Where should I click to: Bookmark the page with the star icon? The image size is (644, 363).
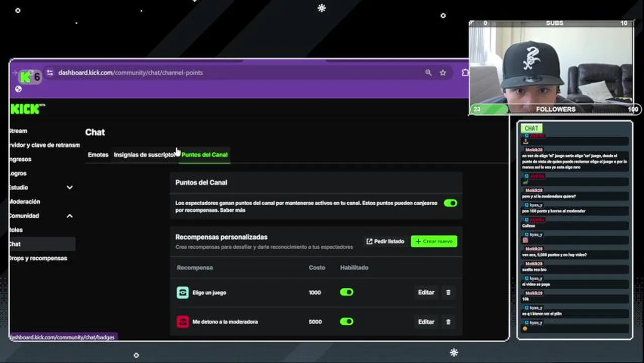[x=443, y=73]
